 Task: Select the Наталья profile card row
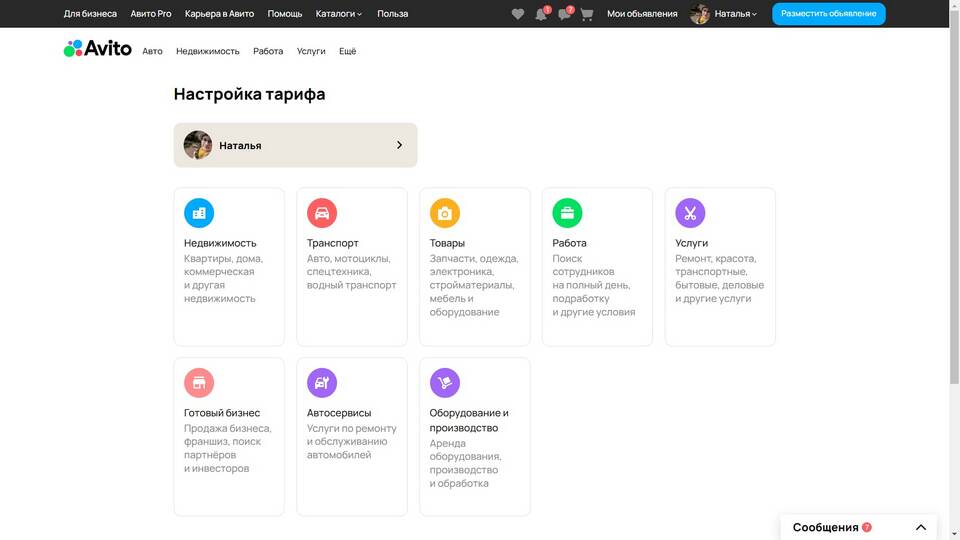point(295,145)
